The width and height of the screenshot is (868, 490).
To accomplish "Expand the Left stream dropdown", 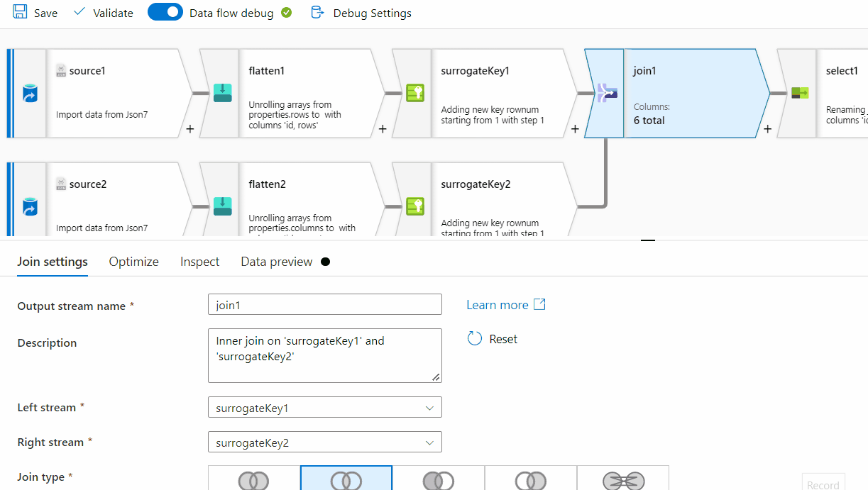I will coord(325,408).
